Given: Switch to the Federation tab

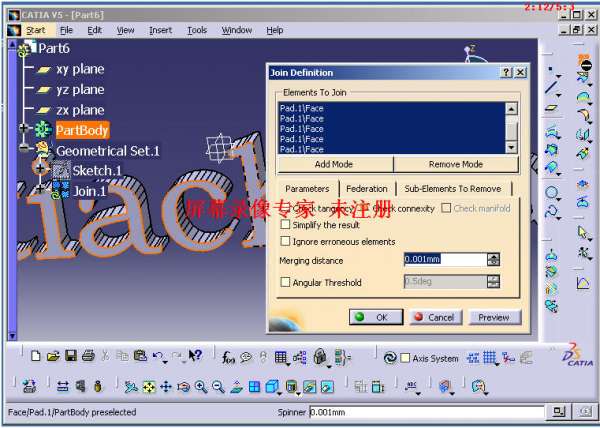Looking at the screenshot, I should (367, 188).
